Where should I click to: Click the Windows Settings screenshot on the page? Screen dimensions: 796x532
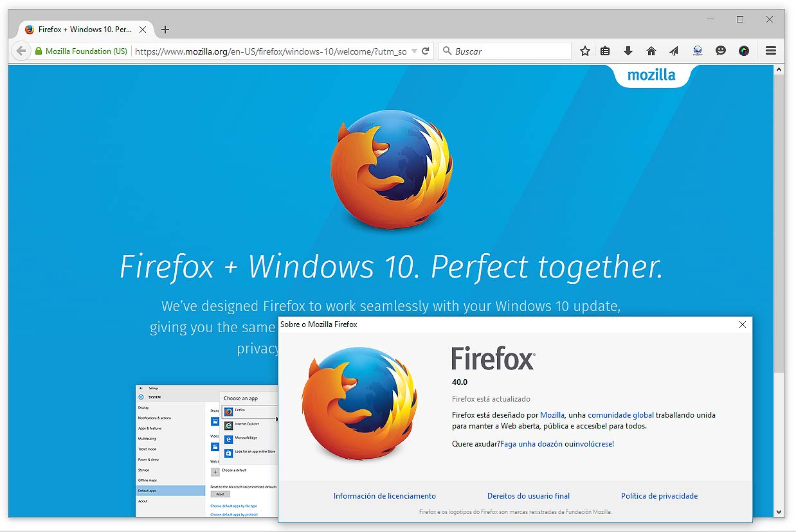point(207,451)
